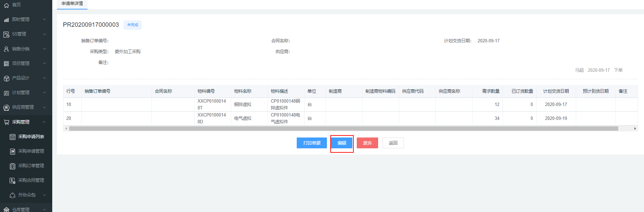
Task: Click the 5S管理 sidebar icon
Action: (x=6, y=34)
